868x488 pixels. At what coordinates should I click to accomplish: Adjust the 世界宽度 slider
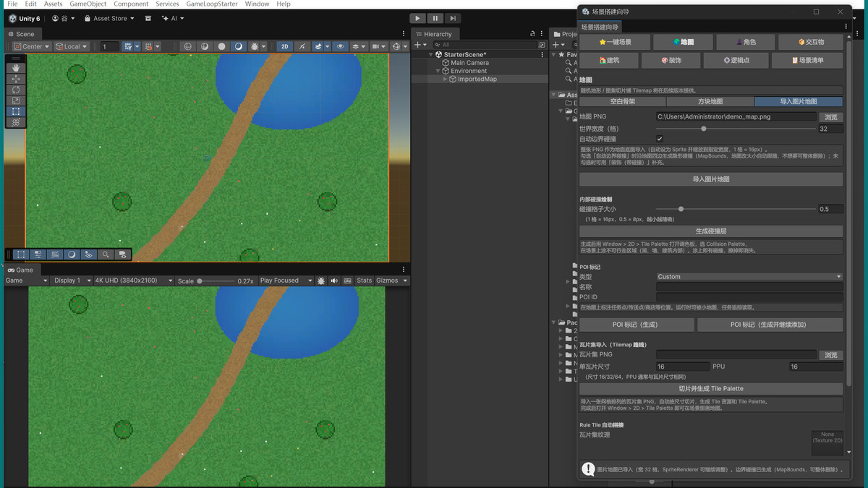coord(736,129)
